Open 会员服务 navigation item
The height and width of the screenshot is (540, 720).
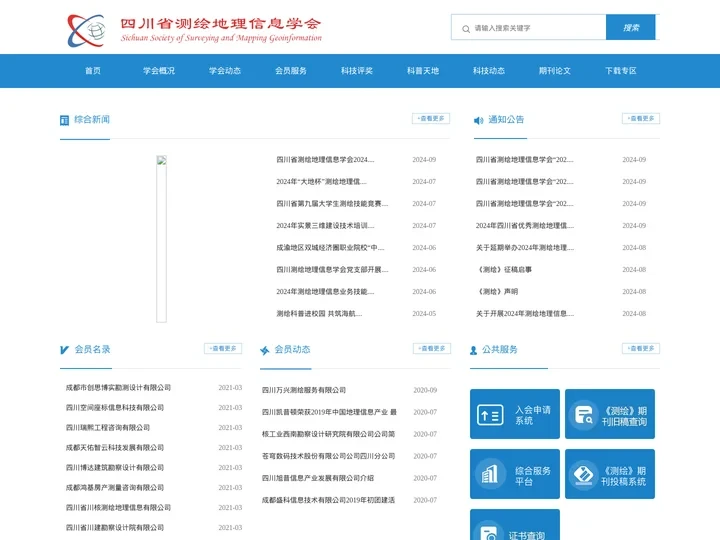pos(291,71)
